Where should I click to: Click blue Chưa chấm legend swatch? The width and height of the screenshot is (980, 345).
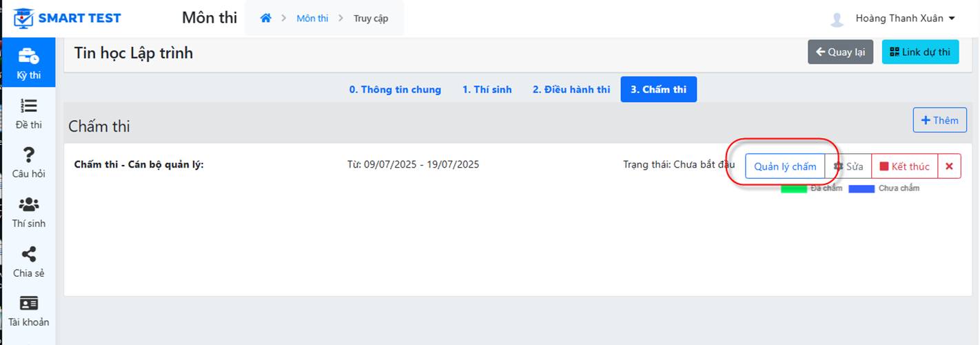point(861,189)
